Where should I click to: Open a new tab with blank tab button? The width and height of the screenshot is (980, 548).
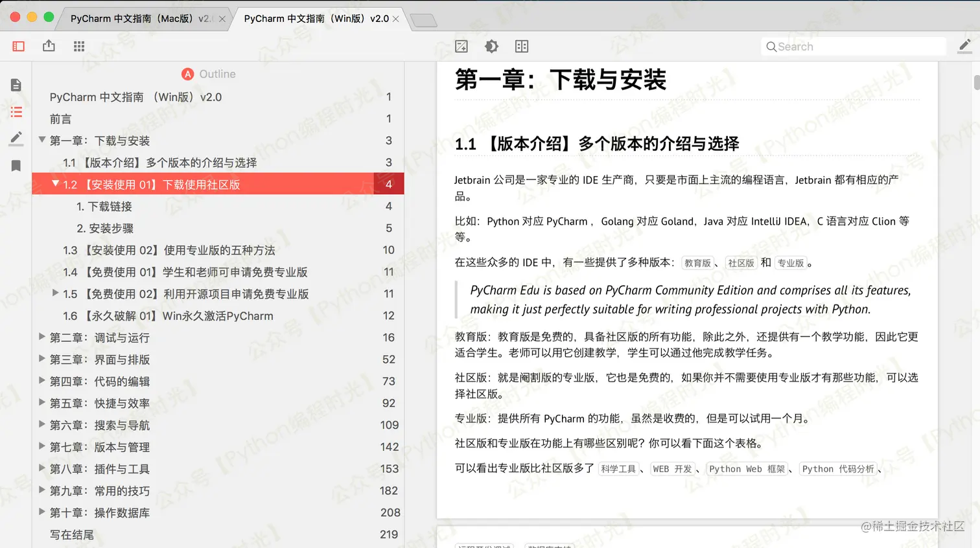point(424,21)
